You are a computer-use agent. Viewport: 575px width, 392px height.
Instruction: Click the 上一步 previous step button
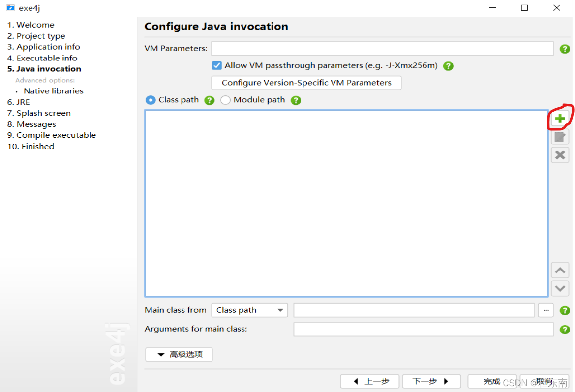(370, 381)
